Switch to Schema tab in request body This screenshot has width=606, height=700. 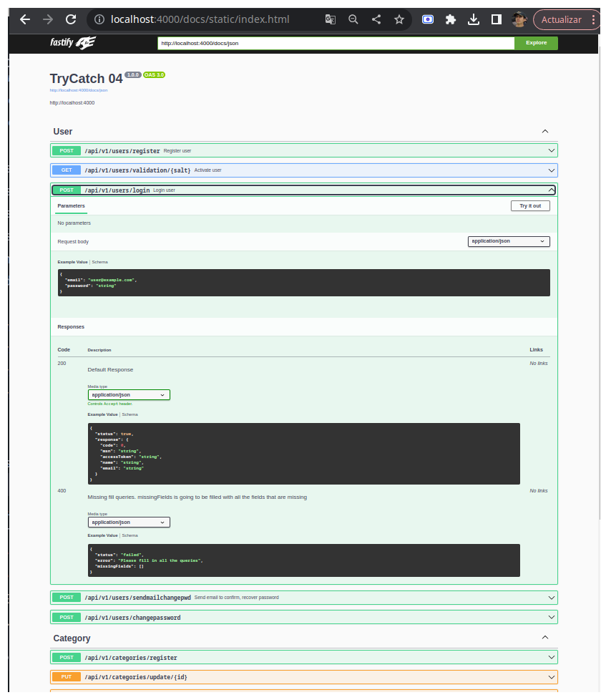point(99,262)
